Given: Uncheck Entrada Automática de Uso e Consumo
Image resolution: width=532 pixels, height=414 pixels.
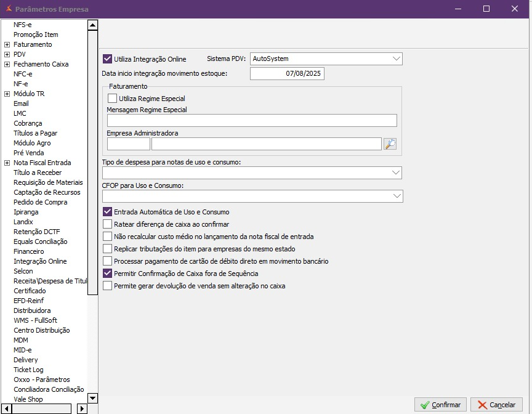Looking at the screenshot, I should click(x=107, y=212).
